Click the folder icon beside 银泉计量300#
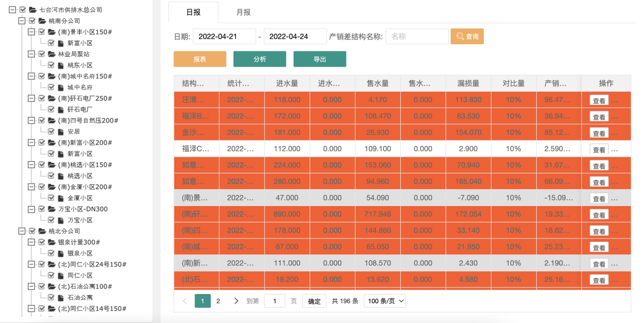644x323 pixels. point(51,242)
